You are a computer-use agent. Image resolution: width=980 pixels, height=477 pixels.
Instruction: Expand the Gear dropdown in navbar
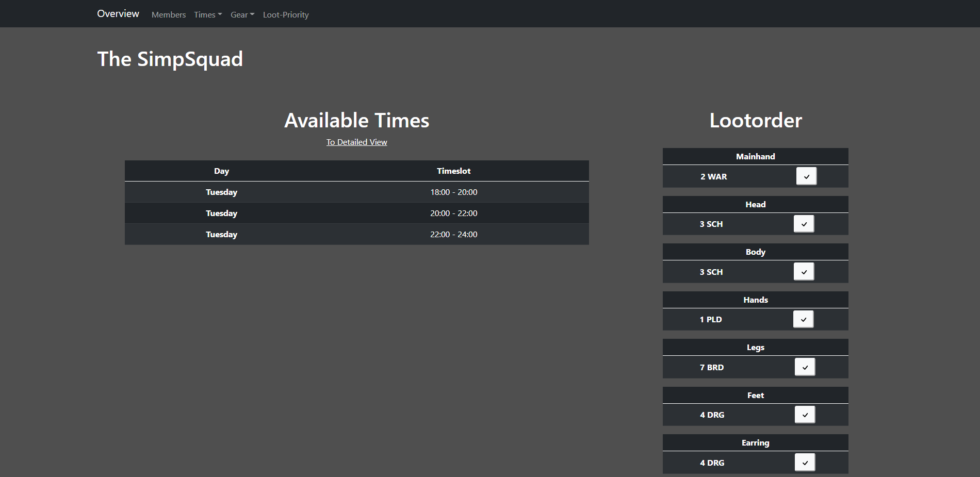point(242,14)
